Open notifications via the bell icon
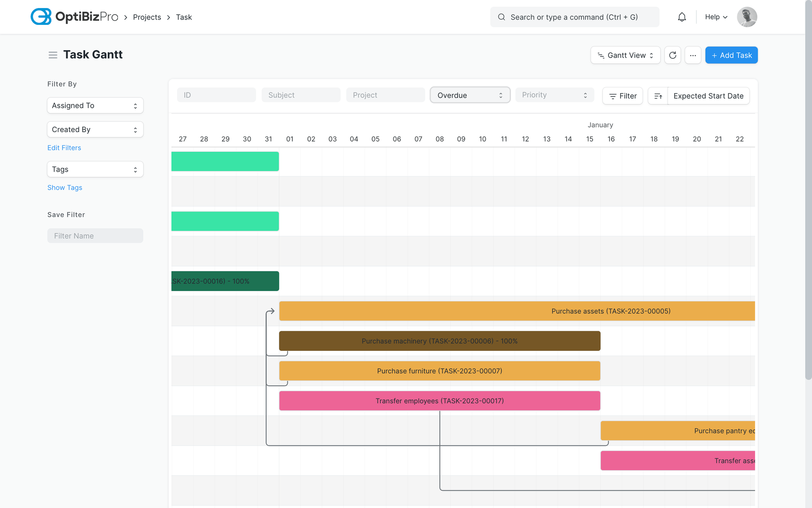Image resolution: width=812 pixels, height=508 pixels. pyautogui.click(x=682, y=16)
